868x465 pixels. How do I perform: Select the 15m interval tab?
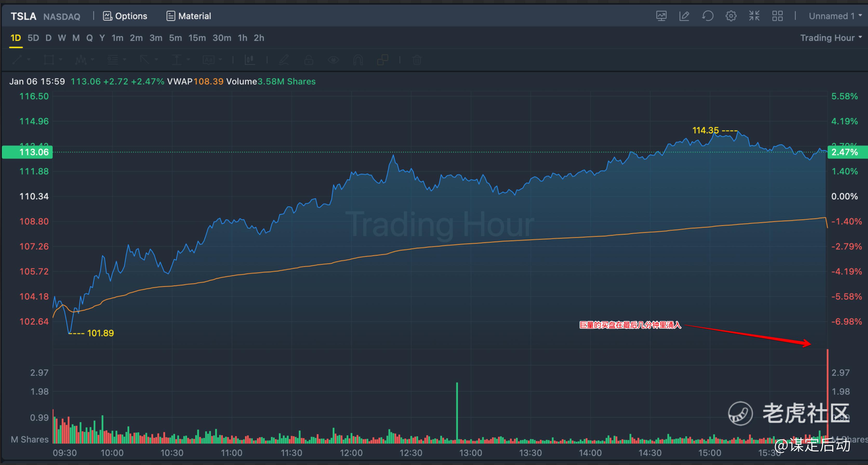point(197,38)
